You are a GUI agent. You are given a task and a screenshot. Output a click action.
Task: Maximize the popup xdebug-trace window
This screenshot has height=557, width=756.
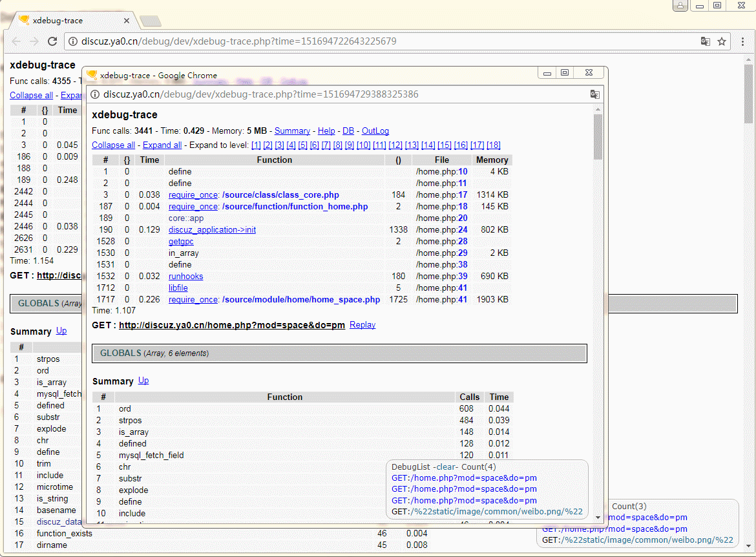coord(565,73)
